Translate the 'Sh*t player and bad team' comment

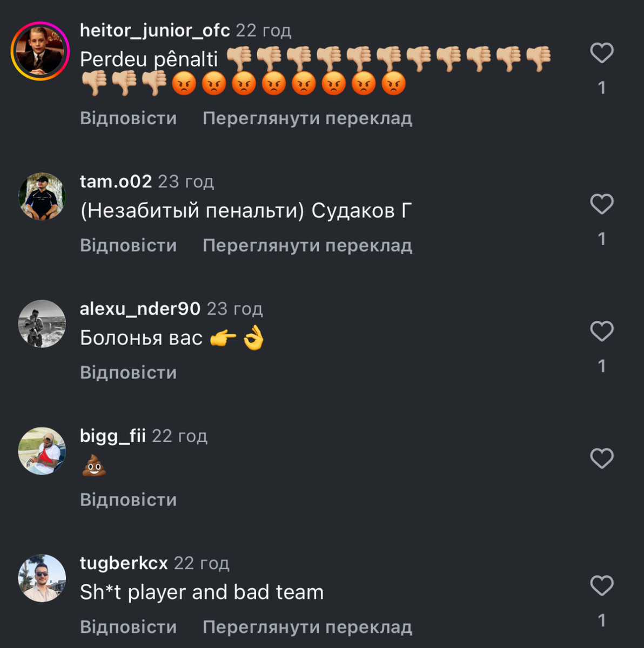coord(307,626)
